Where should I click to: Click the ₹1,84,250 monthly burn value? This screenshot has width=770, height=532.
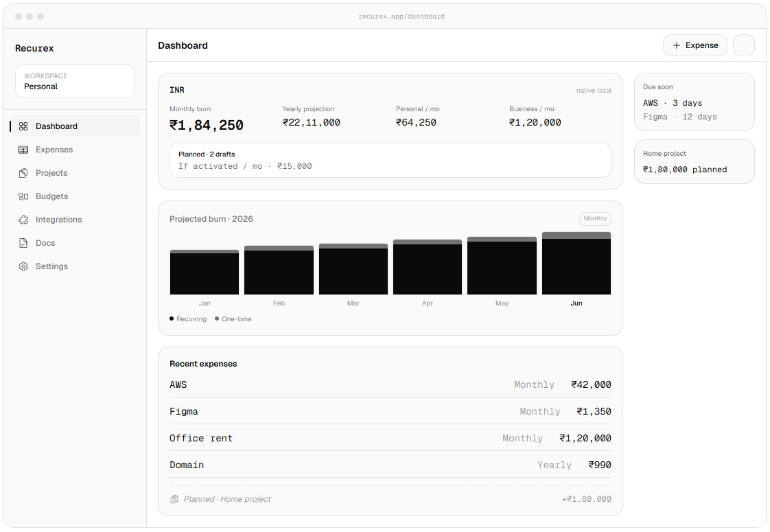point(207,125)
